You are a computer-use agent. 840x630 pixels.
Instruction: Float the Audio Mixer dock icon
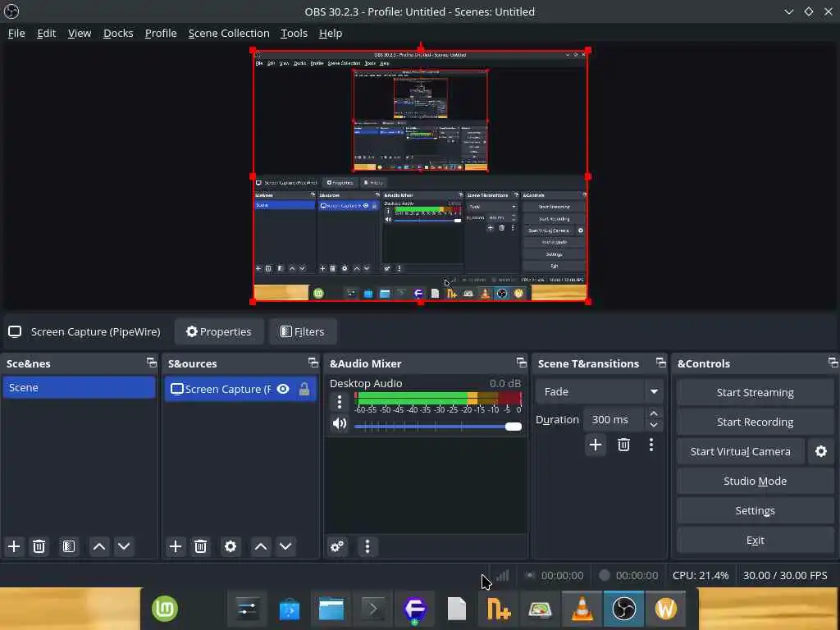click(x=521, y=363)
